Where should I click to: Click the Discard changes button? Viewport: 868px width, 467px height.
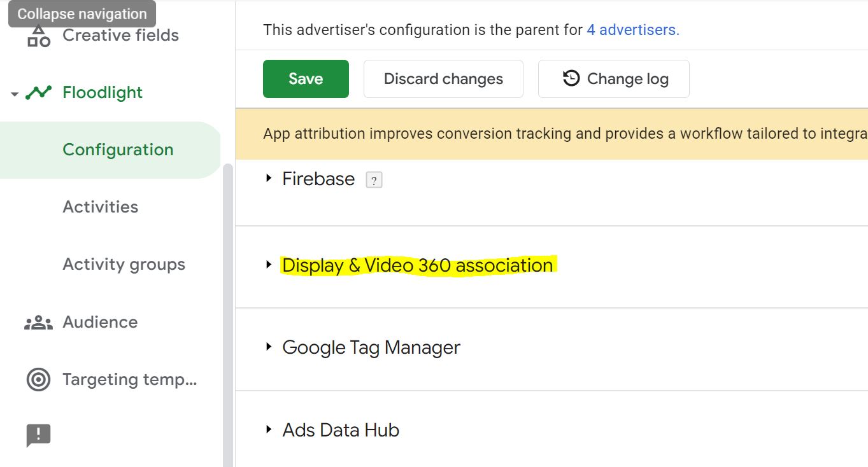click(443, 79)
